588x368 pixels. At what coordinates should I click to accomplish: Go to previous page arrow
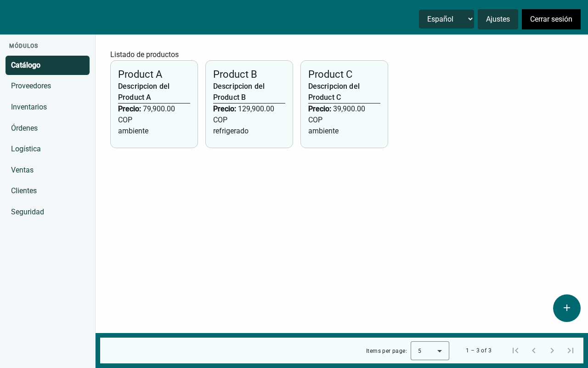[534, 351]
